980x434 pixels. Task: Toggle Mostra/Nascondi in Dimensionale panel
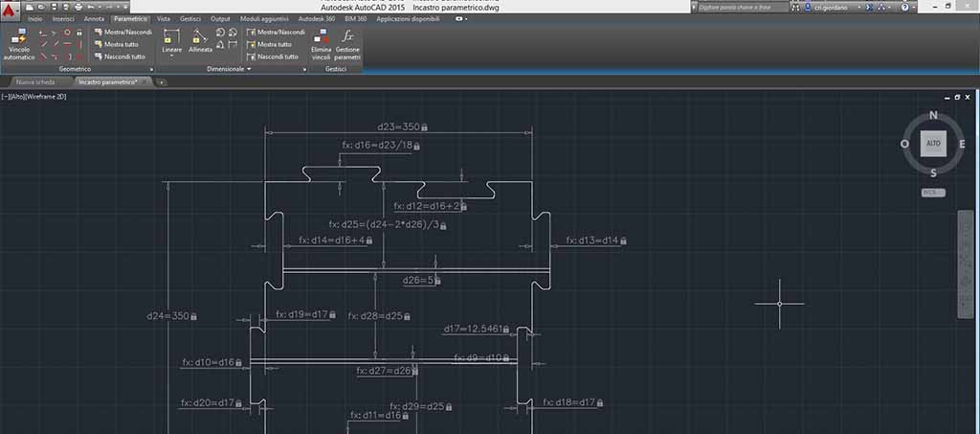[276, 32]
